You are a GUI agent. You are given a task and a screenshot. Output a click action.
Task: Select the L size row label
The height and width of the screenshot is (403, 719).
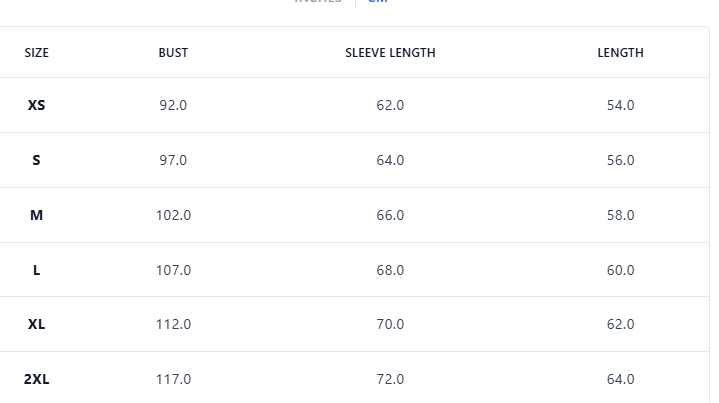(37, 270)
